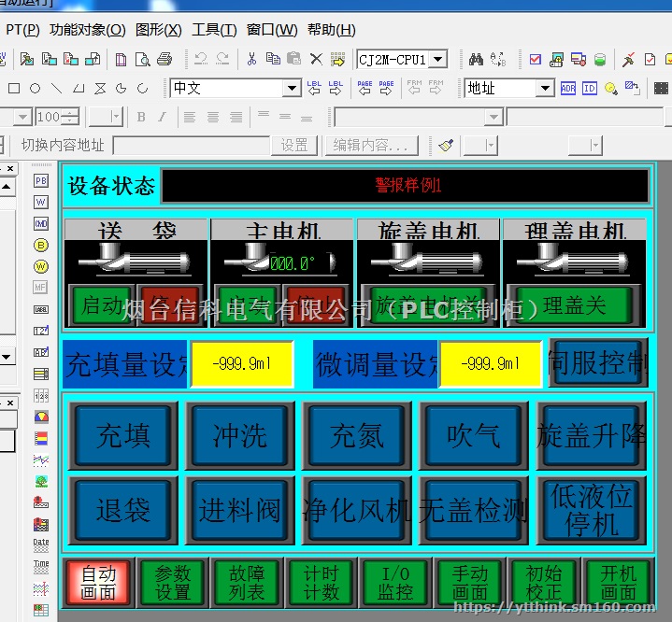Click the next label LBL icon
The image size is (672, 622).
(336, 88)
